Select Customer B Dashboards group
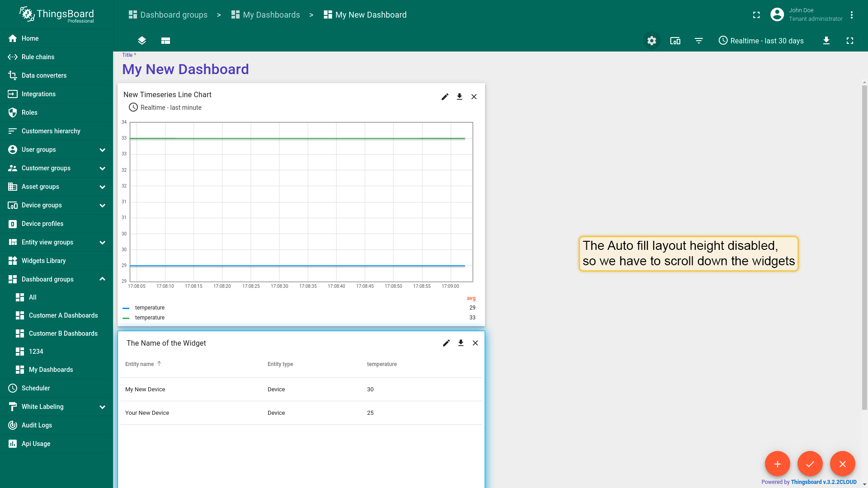Screen dimensions: 868x488 [x=57, y=333]
